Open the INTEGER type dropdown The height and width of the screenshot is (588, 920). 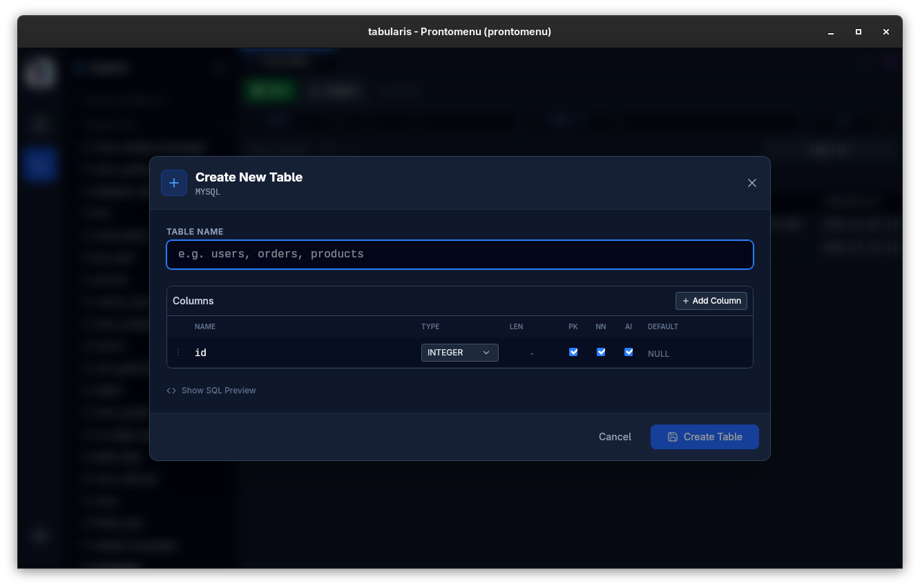pos(459,352)
